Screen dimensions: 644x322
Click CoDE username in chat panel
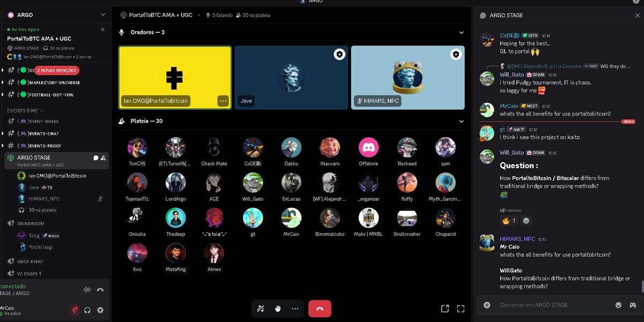[509, 35]
